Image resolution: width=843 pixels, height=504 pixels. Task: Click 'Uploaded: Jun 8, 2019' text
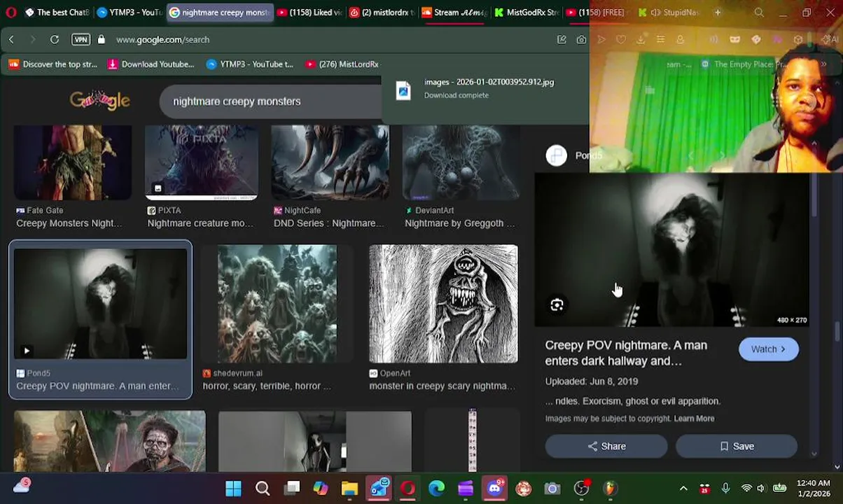[592, 381]
